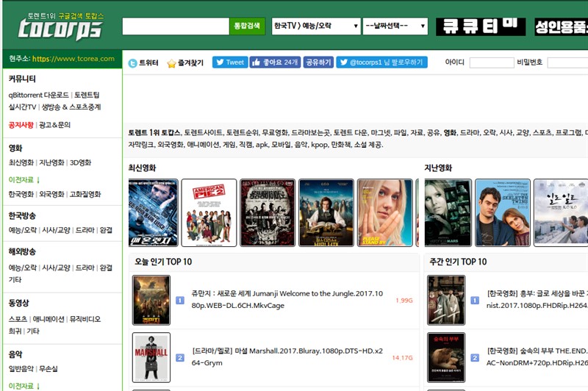Screen dimensions: 588x391
Task: Open the Please Stand By poster
Action: pos(384,213)
